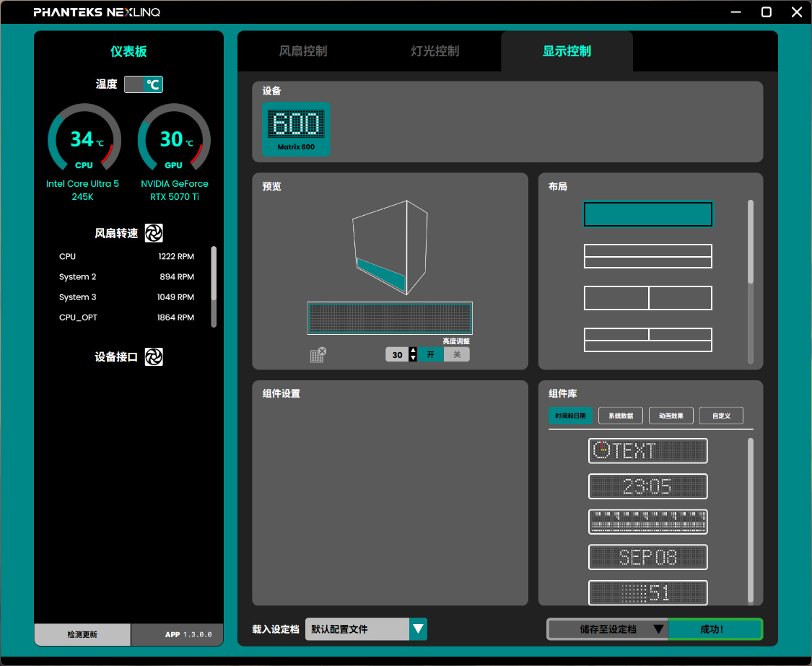This screenshot has width=812, height=666.
Task: Choose the single full-width layout
Action: tap(648, 214)
